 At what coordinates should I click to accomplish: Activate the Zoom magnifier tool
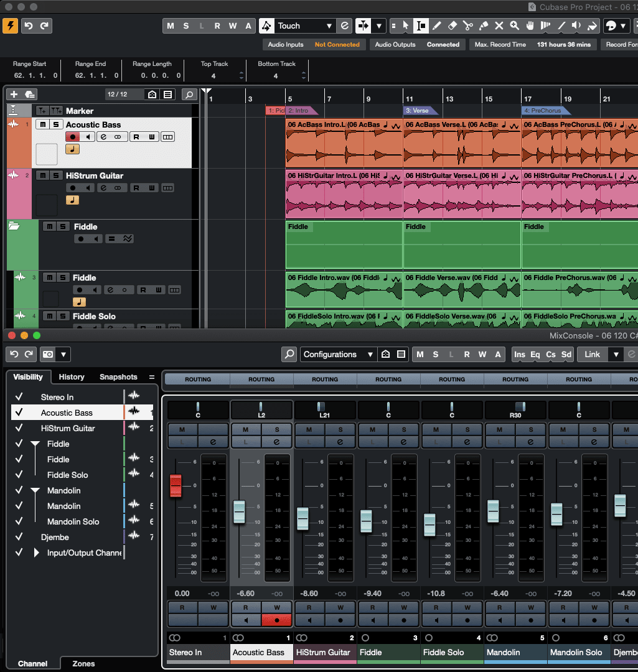coord(515,26)
